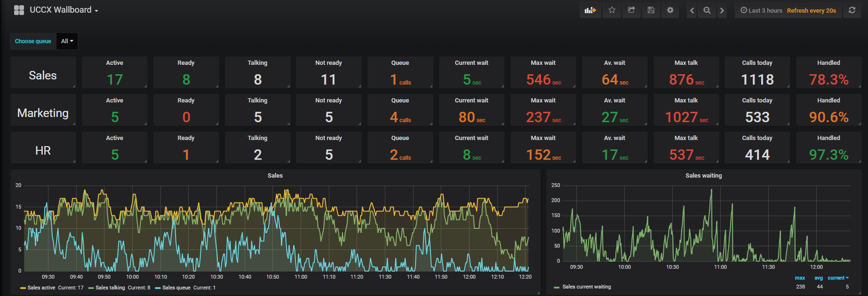The height and width of the screenshot is (296, 868).
Task: Click Marketing Ready value 0
Action: coord(186,117)
